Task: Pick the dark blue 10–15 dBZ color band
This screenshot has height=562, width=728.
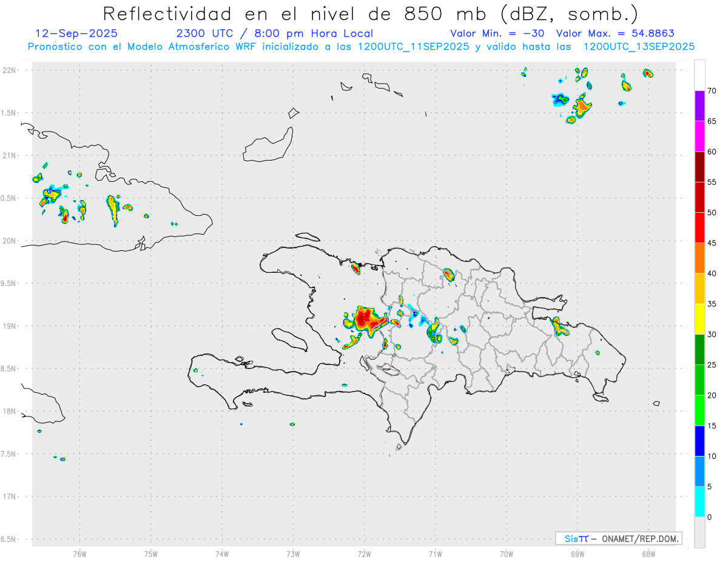Action: pos(699,441)
